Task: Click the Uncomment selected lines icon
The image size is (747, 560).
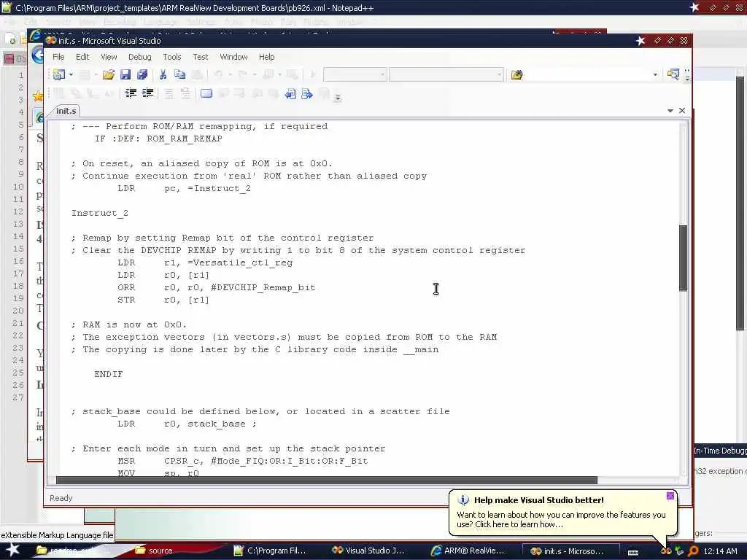Action: [185, 93]
